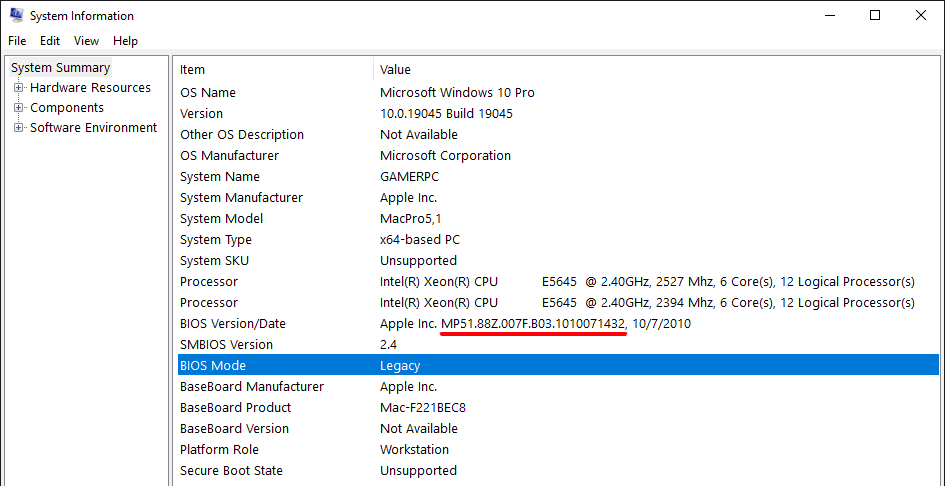Maximize the System Information window
The height and width of the screenshot is (486, 945).
point(875,15)
